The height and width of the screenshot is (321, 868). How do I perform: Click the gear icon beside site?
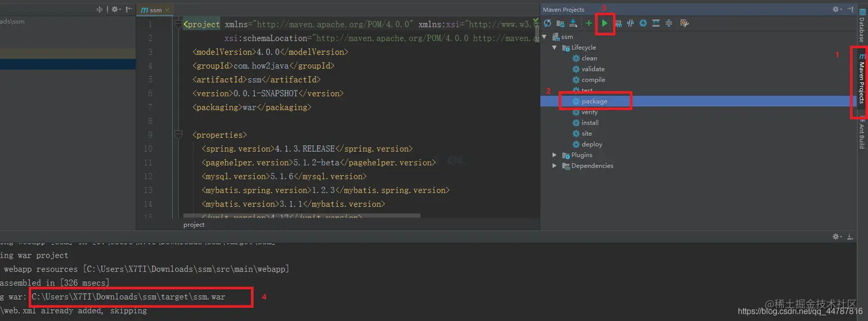(x=576, y=133)
